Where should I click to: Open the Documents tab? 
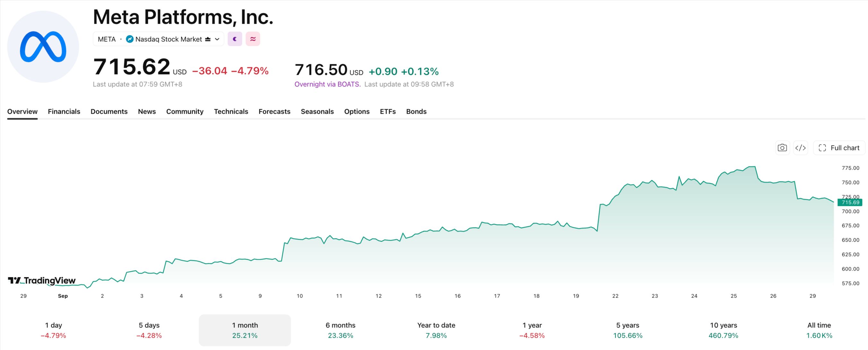point(109,112)
